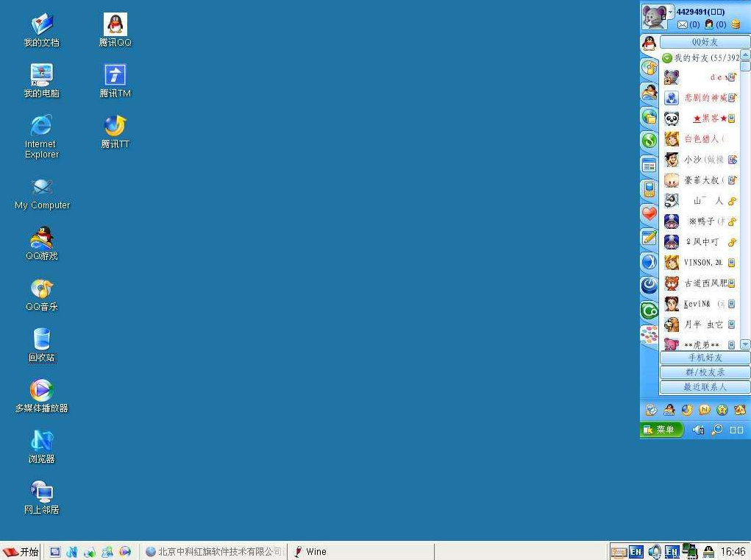This screenshot has width=751, height=560.
Task: Click the volume speaker in system tray
Action: (x=654, y=552)
